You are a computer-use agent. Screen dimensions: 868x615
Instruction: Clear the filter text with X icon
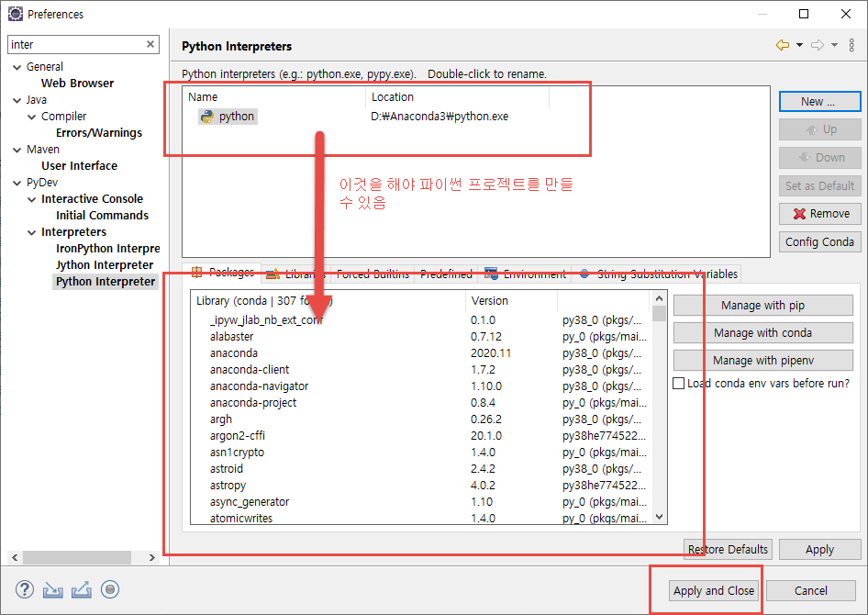tap(150, 44)
